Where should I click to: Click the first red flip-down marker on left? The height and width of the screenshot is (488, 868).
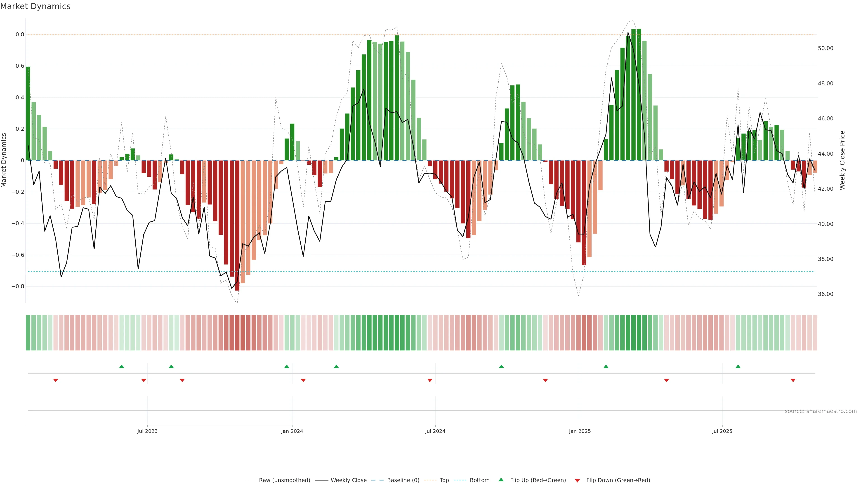click(56, 380)
